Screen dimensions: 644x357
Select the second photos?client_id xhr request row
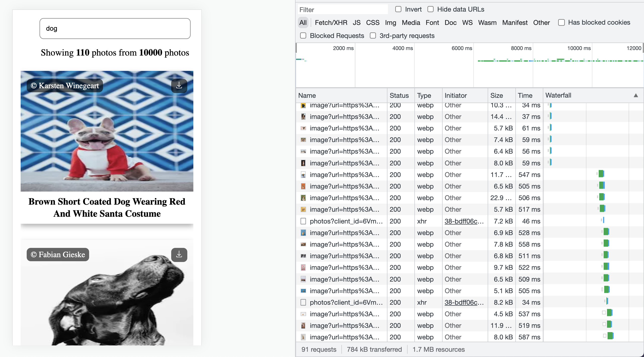[x=346, y=302]
